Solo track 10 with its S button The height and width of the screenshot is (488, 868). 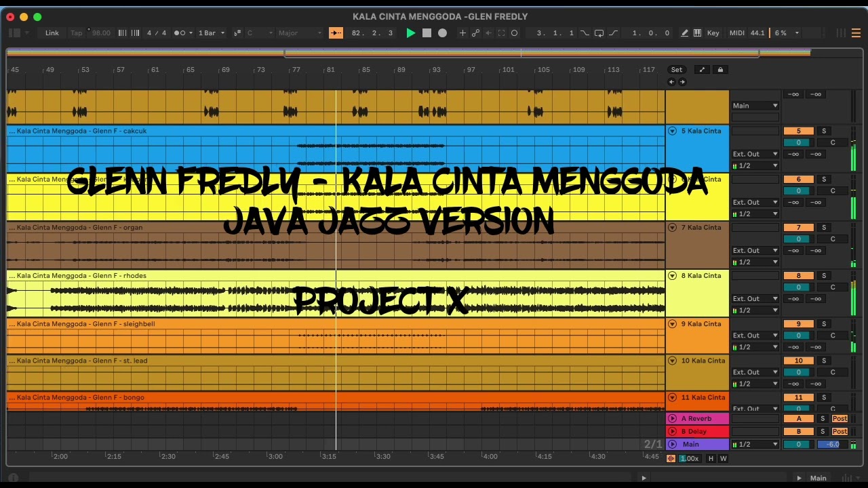click(825, 361)
